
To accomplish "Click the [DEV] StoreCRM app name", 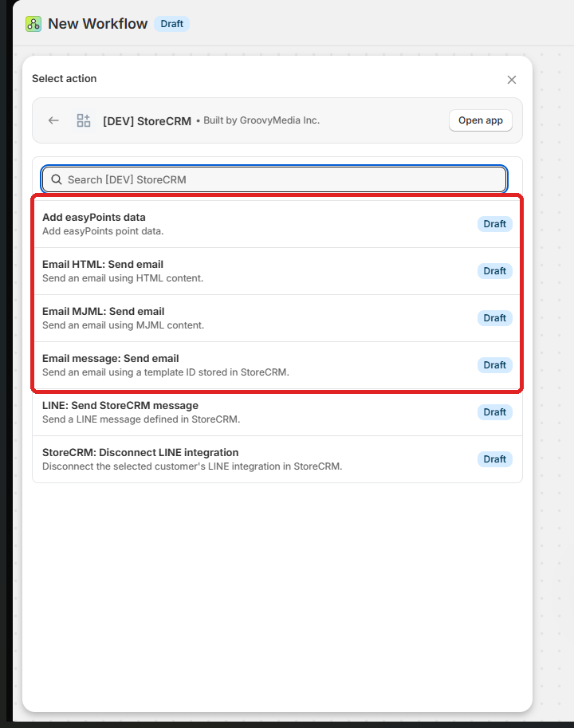I will (147, 121).
